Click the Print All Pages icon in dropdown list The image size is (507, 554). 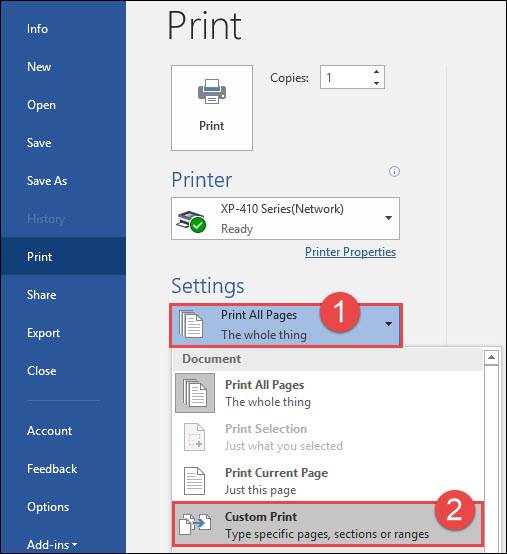click(x=195, y=393)
